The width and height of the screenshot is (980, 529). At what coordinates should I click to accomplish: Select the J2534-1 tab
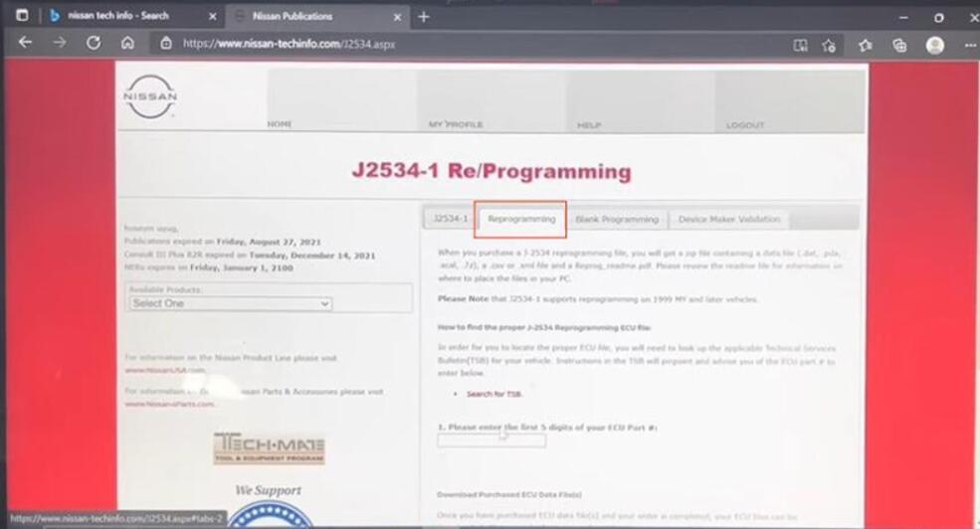tap(450, 218)
